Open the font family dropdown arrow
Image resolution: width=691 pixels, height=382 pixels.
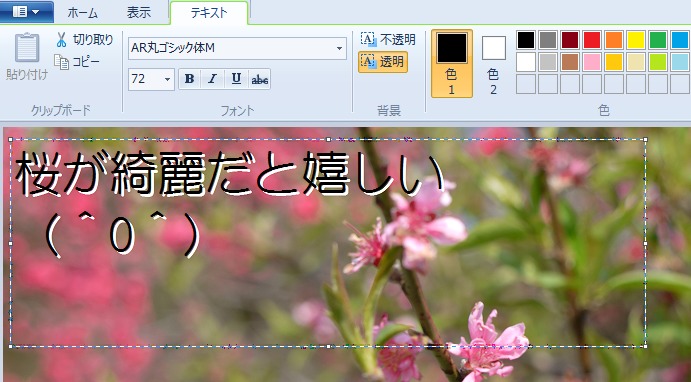pyautogui.click(x=339, y=48)
